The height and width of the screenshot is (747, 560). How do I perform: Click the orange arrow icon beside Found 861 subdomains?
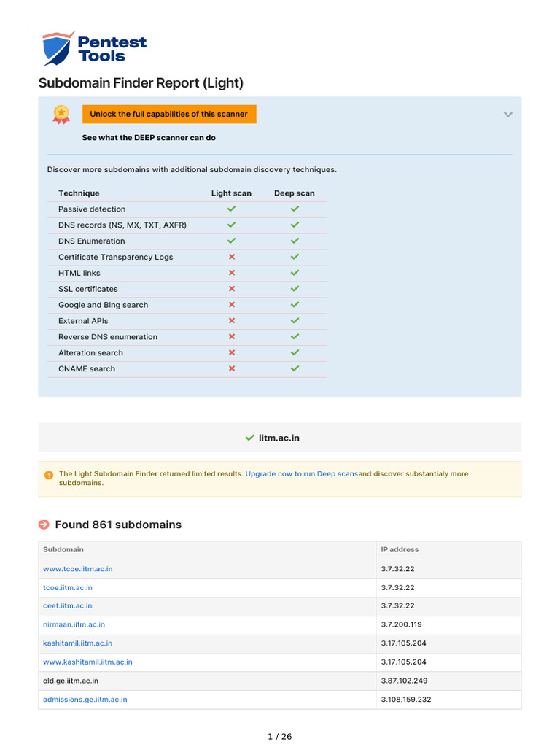(44, 525)
